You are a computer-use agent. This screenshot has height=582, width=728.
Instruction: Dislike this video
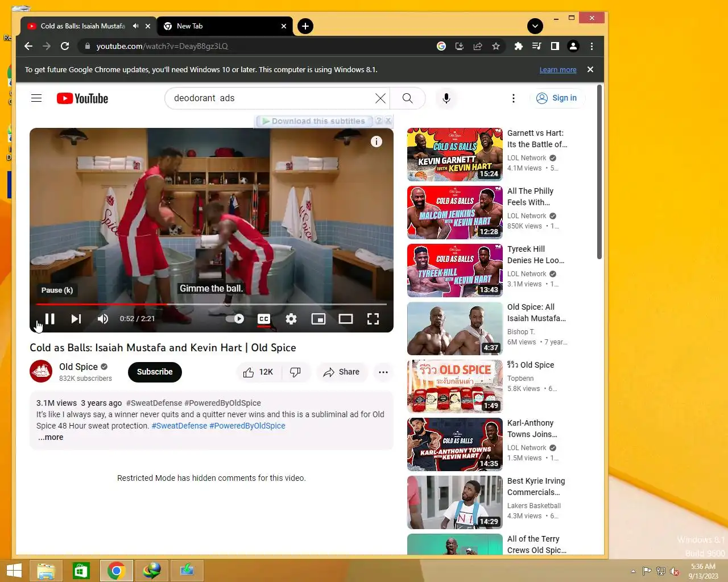pyautogui.click(x=295, y=372)
